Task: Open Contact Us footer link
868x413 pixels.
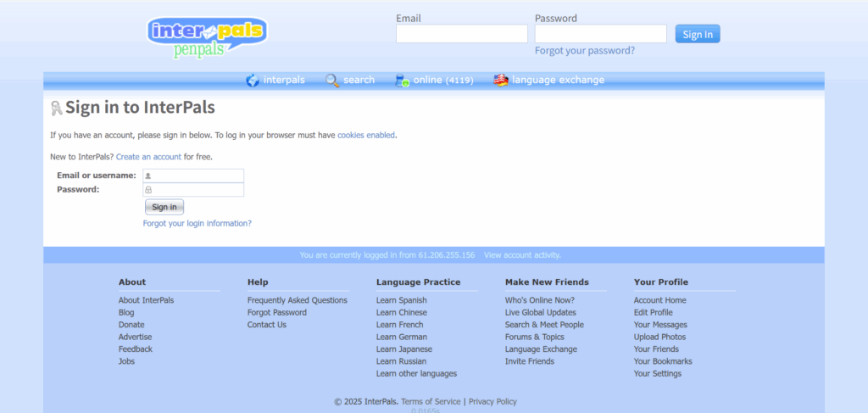Action: click(x=267, y=325)
